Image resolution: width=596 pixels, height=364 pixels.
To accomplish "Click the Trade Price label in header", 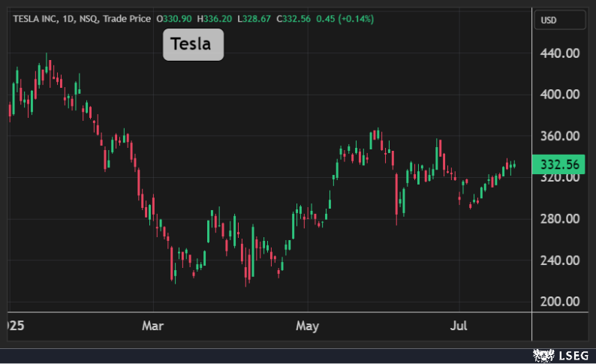I will tap(129, 18).
